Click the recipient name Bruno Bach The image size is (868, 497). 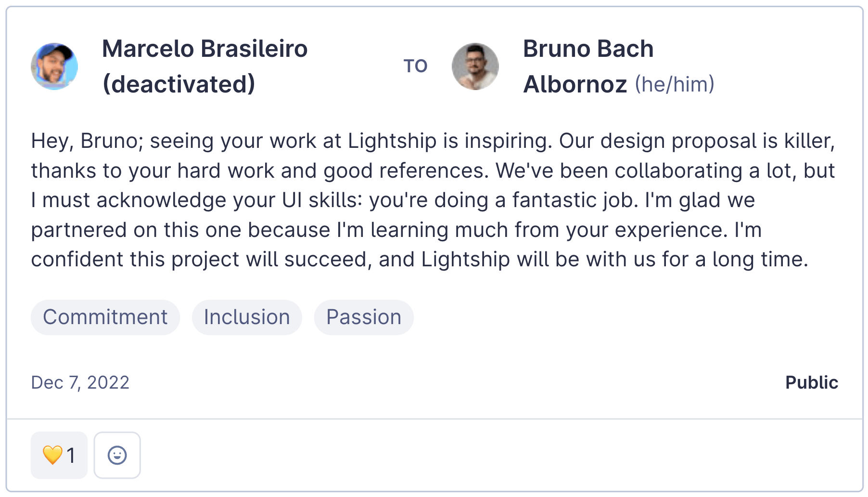(588, 49)
